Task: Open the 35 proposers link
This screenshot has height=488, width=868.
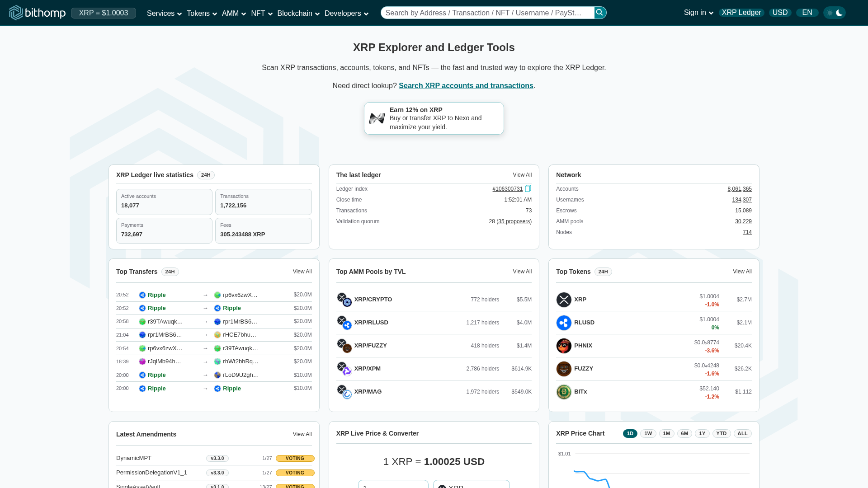Action: pyautogui.click(x=514, y=221)
